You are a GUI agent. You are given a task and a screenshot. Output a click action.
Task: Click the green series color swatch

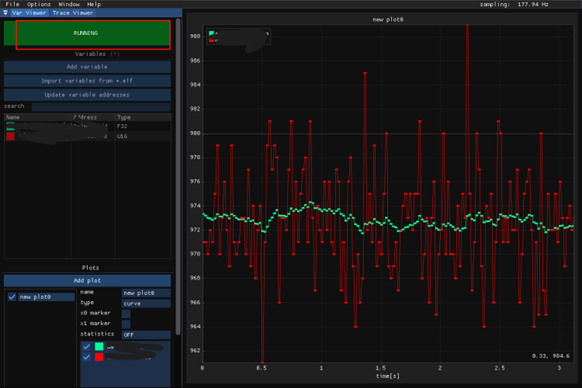(99, 346)
